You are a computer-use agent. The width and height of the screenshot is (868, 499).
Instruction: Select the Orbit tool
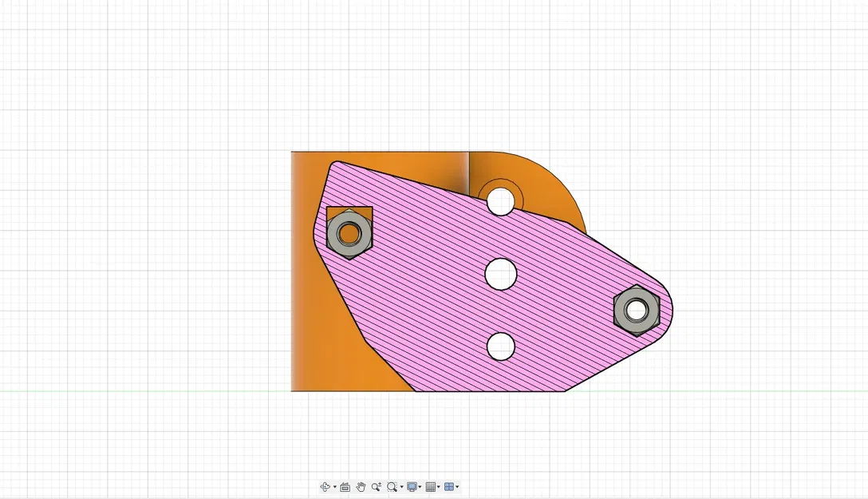[325, 486]
